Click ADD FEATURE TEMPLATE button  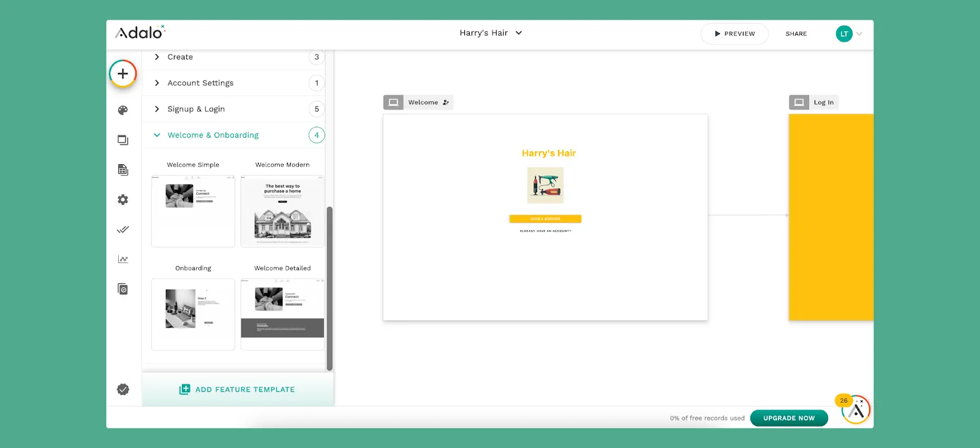(x=238, y=389)
